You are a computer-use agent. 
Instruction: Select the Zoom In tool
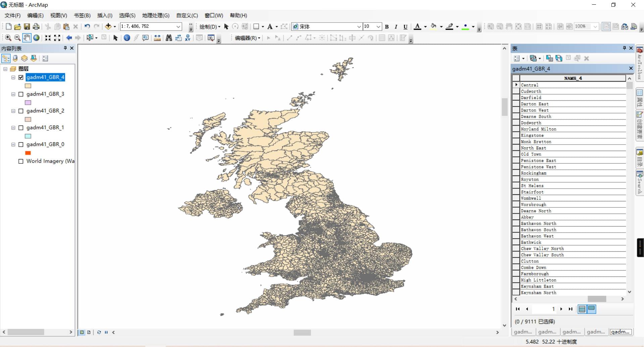8,38
